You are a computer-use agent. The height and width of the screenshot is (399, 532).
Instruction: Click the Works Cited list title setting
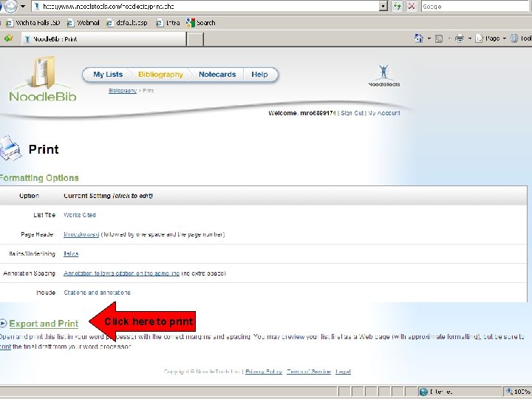pos(80,215)
